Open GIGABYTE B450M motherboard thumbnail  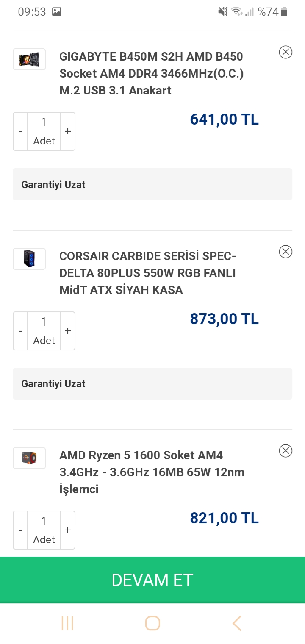[29, 59]
